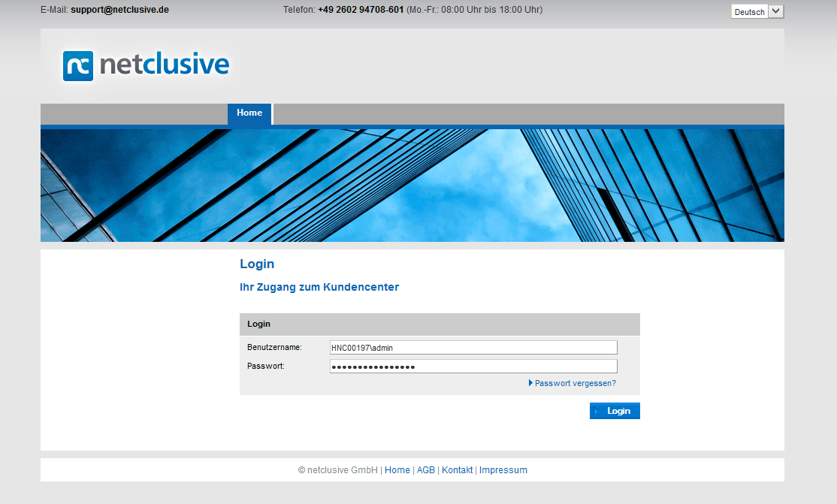Expand language list via dropdown arrow
This screenshot has height=504, width=837.
coord(776,11)
